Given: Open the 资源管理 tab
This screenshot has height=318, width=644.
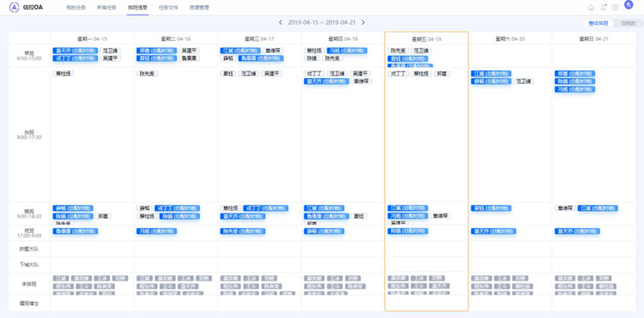Looking at the screenshot, I should [x=199, y=7].
